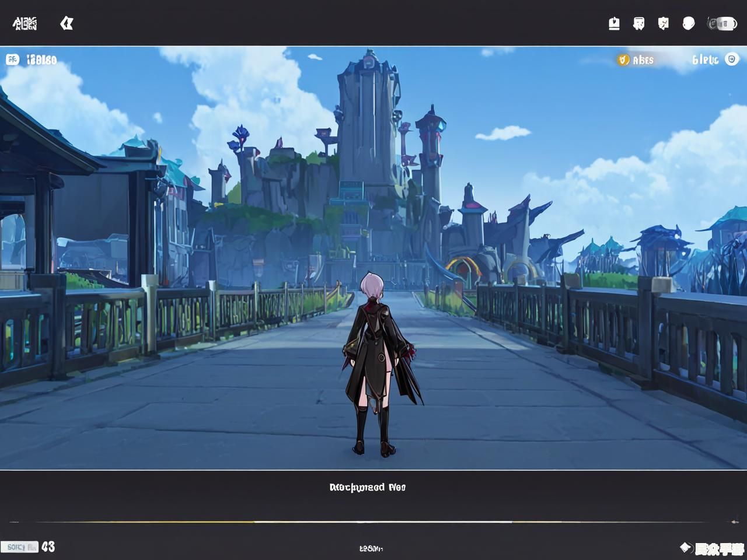Click the logo at the top-left corner
Image resolution: width=747 pixels, height=560 pixels.
pos(25,23)
